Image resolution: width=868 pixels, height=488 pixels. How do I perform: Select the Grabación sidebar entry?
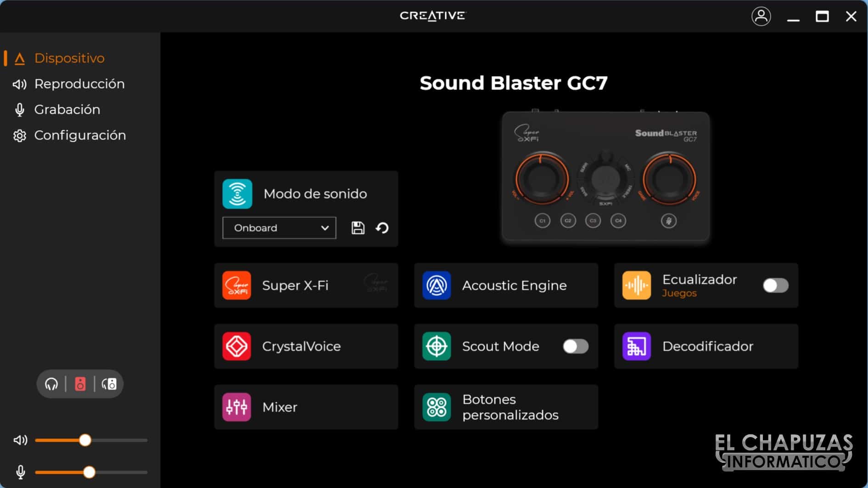point(67,109)
